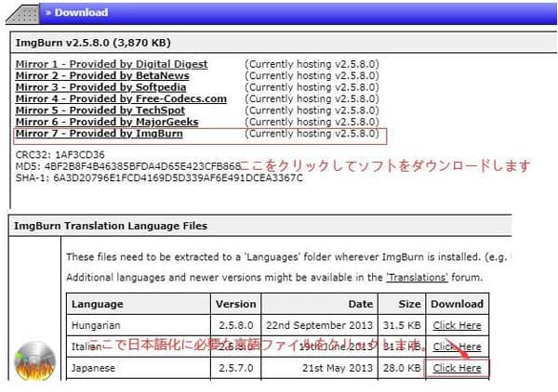The width and height of the screenshot is (558, 392).
Task: Click Here to download Japanese file
Action: (x=457, y=368)
